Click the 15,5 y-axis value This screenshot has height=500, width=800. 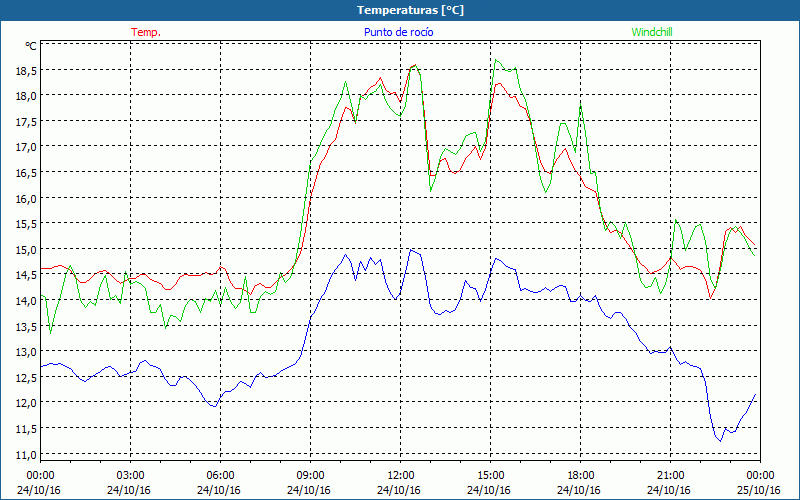pyautogui.click(x=27, y=224)
